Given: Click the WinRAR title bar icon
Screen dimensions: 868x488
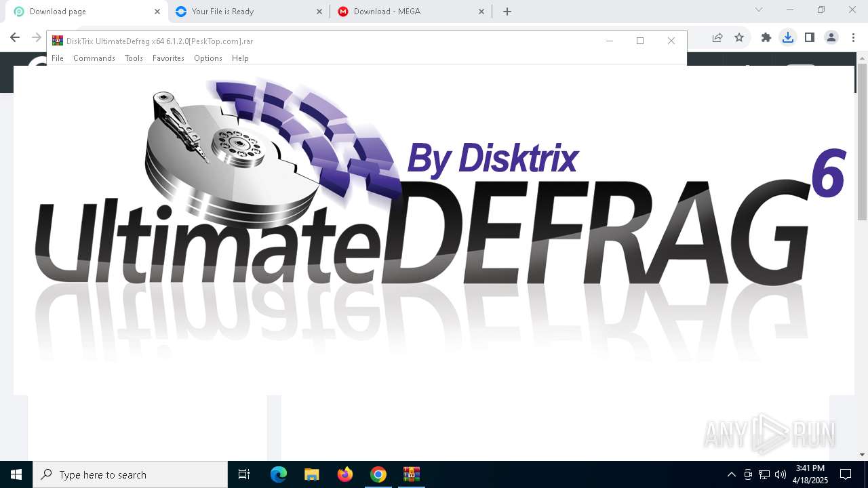Looking at the screenshot, I should pos(58,41).
